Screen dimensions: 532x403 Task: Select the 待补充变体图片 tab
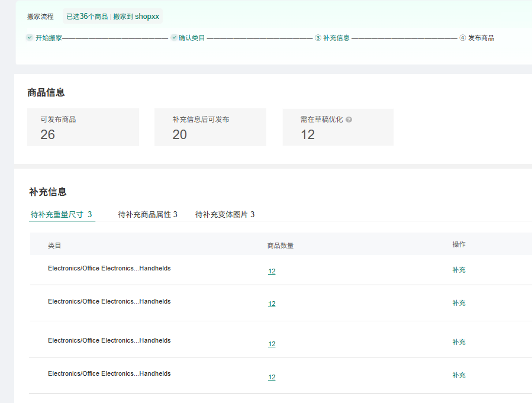pyautogui.click(x=225, y=214)
